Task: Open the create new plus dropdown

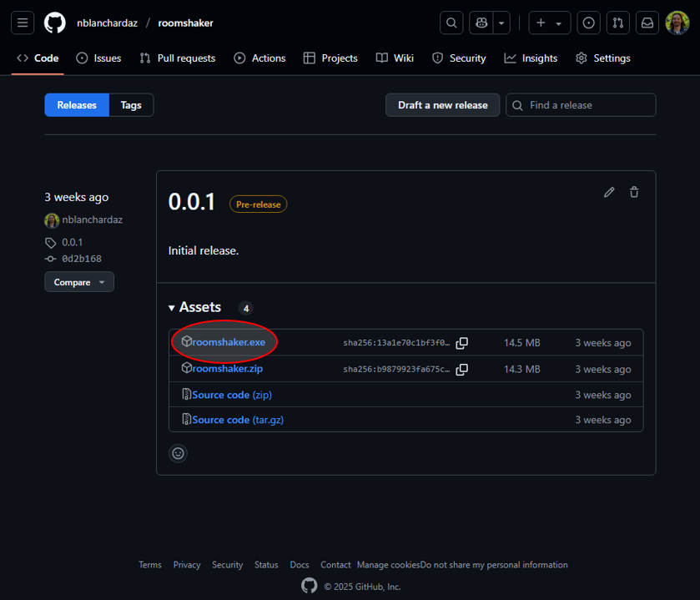Action: (x=548, y=23)
